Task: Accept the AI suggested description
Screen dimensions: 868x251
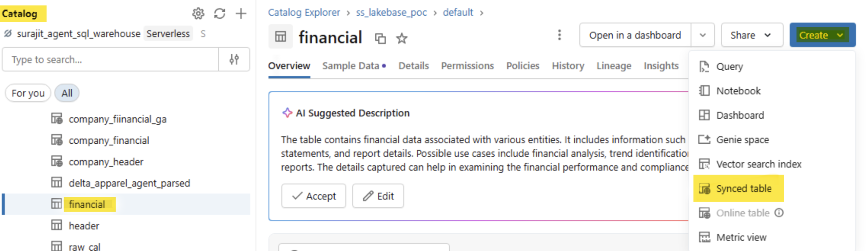Action: coord(314,196)
